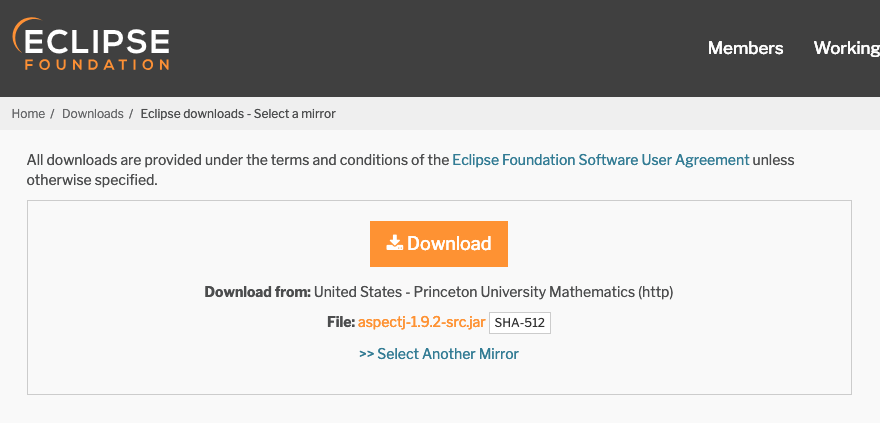Open the Eclipse Foundation Software User Agreement
Screen dimensions: 880x423
(600, 160)
